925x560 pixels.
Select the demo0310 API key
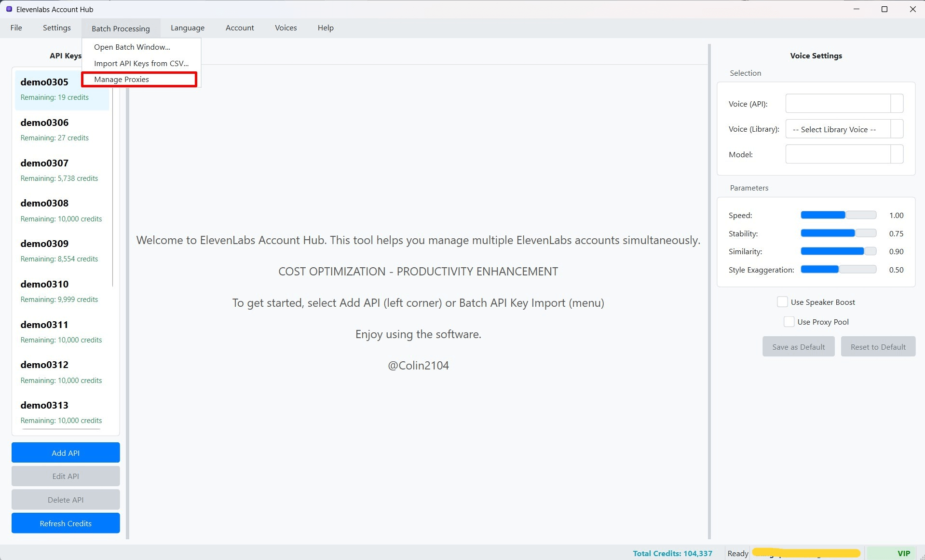coord(62,291)
